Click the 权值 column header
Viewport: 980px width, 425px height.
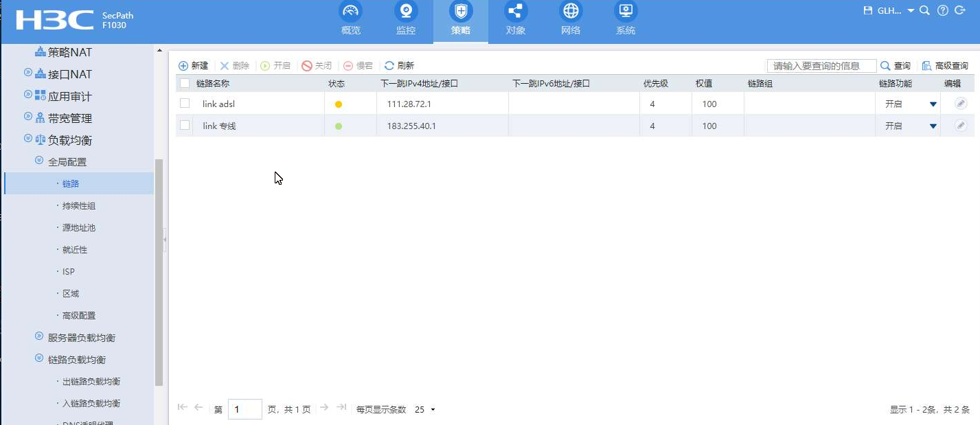coord(703,83)
